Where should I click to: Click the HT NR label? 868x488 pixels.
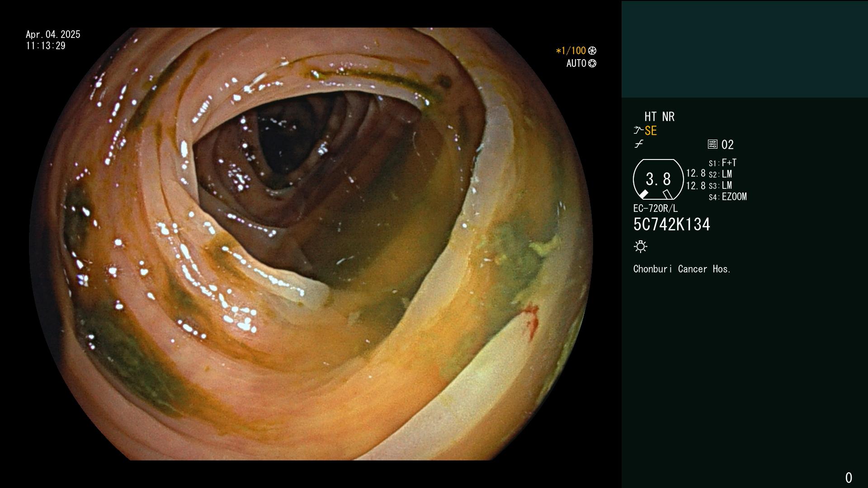click(659, 117)
